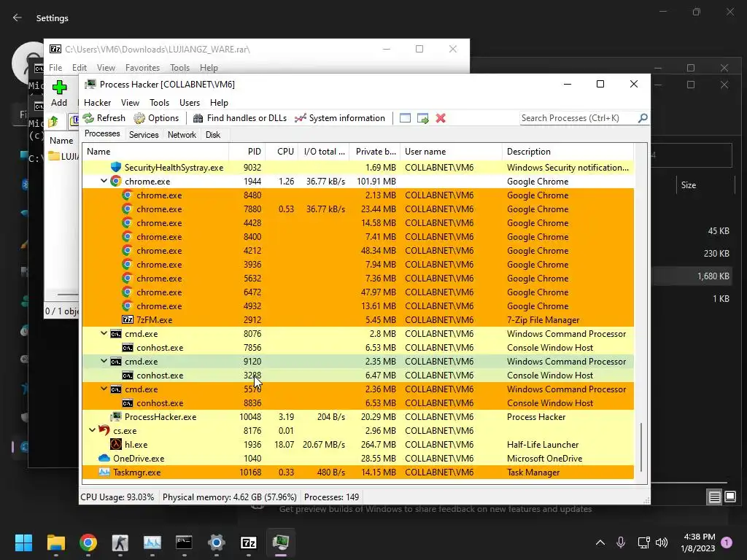Open Help menu in Process Hacker
747x560 pixels.
click(x=219, y=102)
